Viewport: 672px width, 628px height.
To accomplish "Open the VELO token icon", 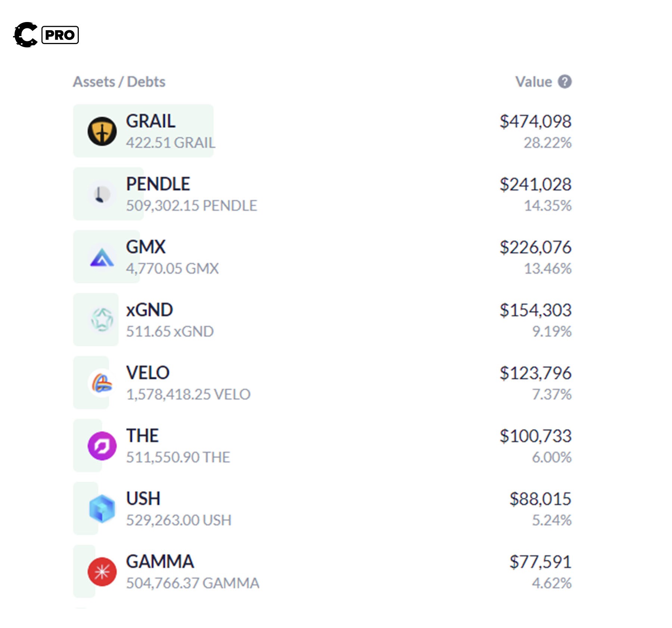I will [102, 383].
